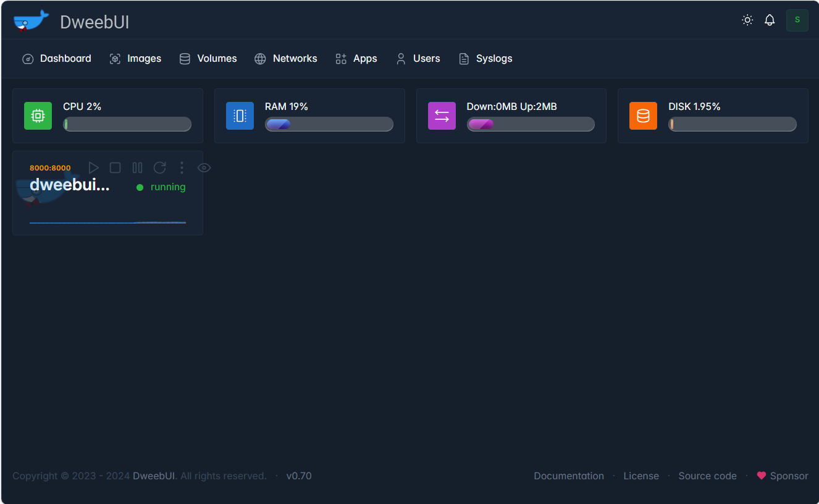Click the play icon on dweebui container
This screenshot has width=819, height=504.
coord(94,167)
